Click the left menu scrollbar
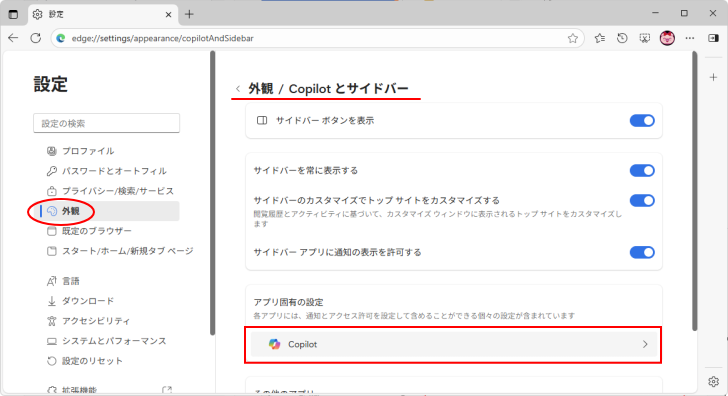728x396 pixels. pos(212,193)
